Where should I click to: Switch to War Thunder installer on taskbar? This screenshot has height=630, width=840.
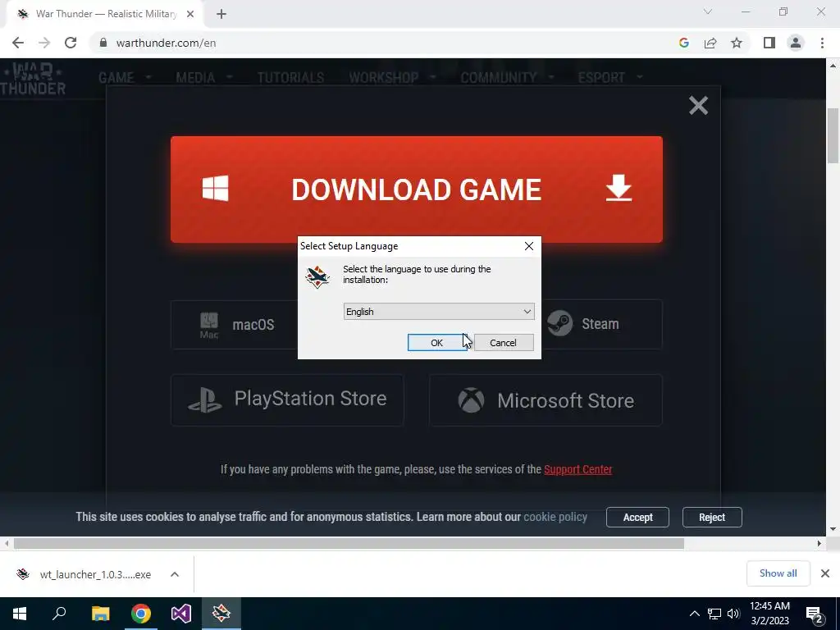point(221,614)
